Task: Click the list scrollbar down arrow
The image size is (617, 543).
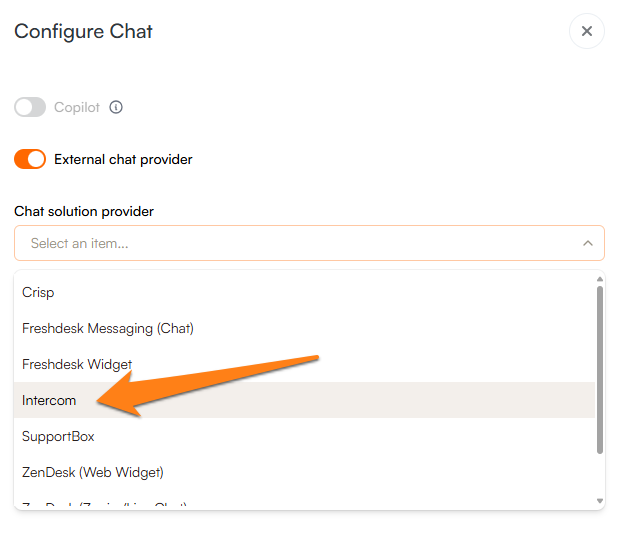Action: click(600, 500)
